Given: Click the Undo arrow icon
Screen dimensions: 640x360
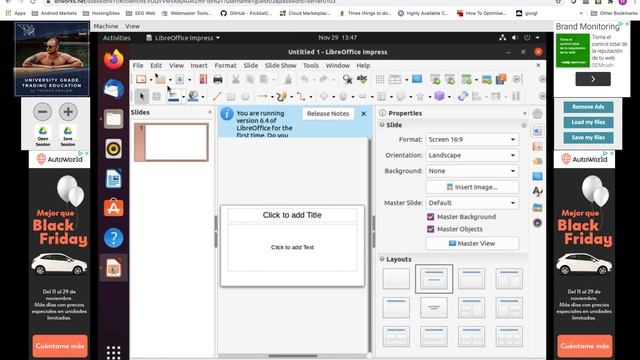Looking at the screenshot, I should coord(304,79).
